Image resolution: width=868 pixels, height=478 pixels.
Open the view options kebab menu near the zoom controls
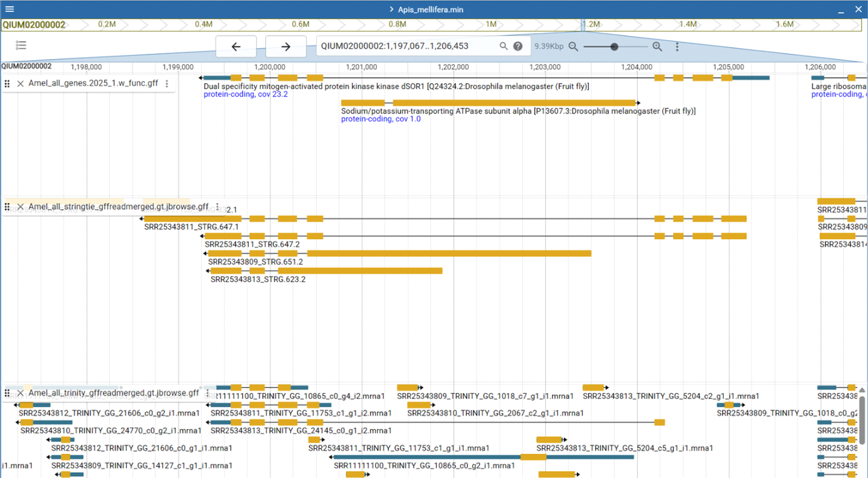[x=677, y=46]
